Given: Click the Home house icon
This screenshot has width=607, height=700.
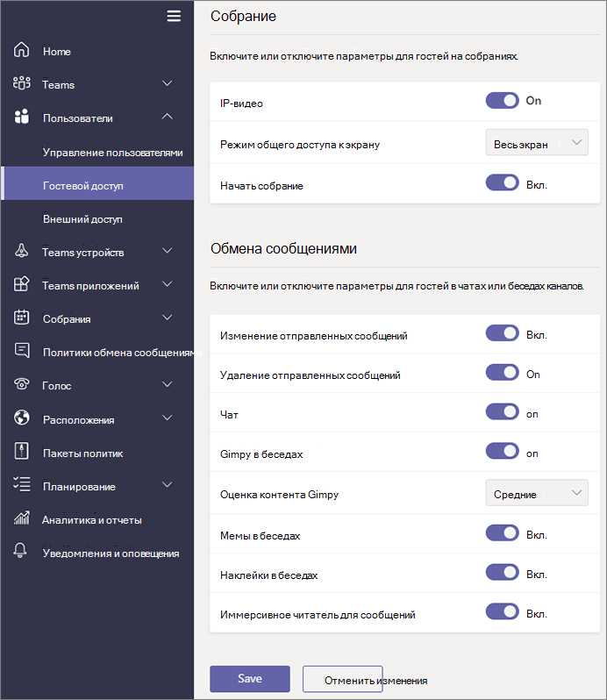Looking at the screenshot, I should click(22, 51).
